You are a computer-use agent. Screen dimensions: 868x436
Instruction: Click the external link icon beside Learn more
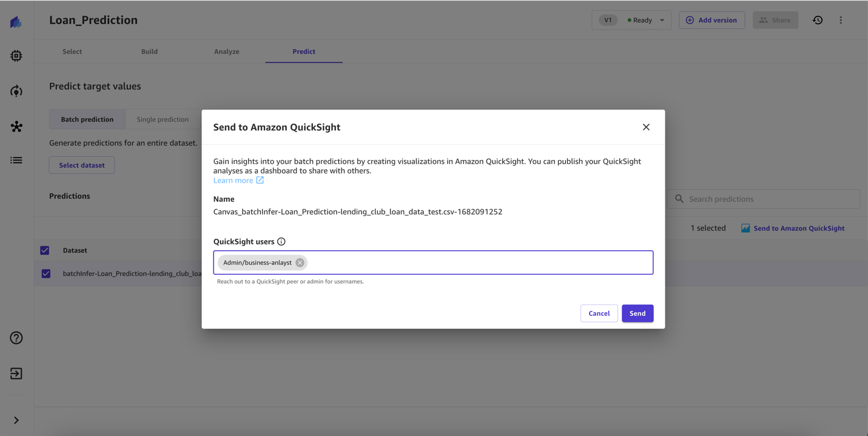coord(260,180)
